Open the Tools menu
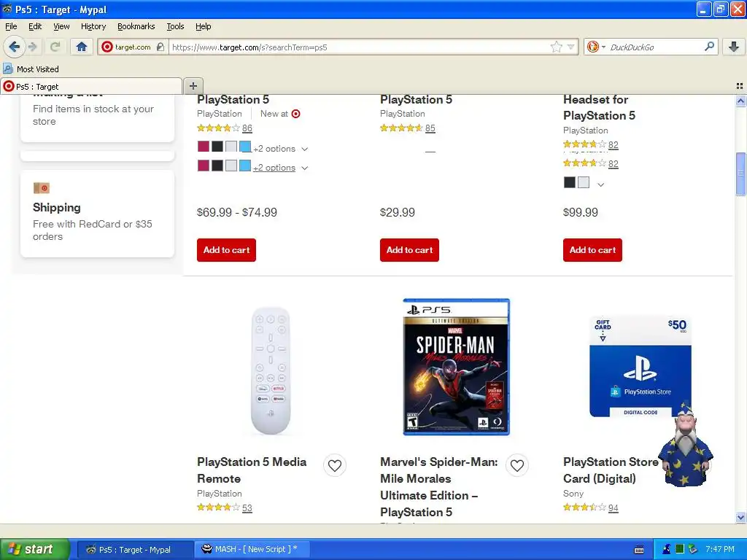The image size is (747, 560). point(175,26)
